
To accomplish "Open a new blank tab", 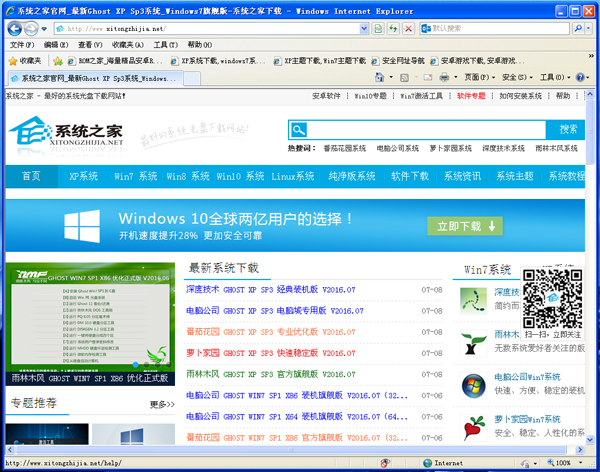I will [192, 79].
